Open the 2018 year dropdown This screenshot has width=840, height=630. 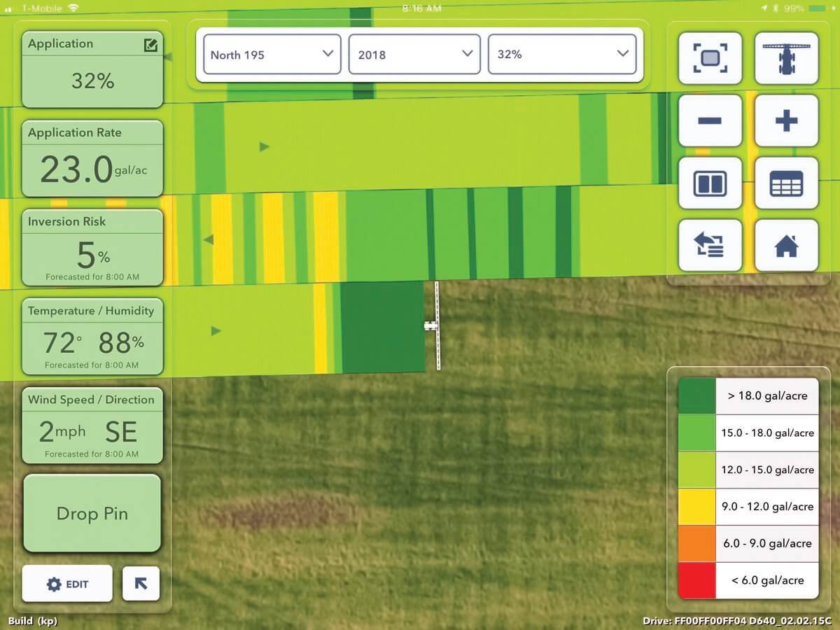414,54
